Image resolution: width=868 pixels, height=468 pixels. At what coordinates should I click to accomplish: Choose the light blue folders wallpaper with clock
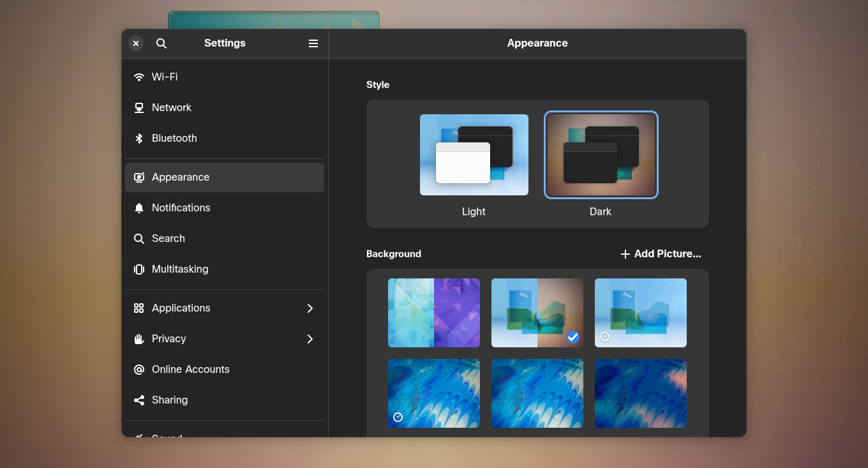click(641, 313)
